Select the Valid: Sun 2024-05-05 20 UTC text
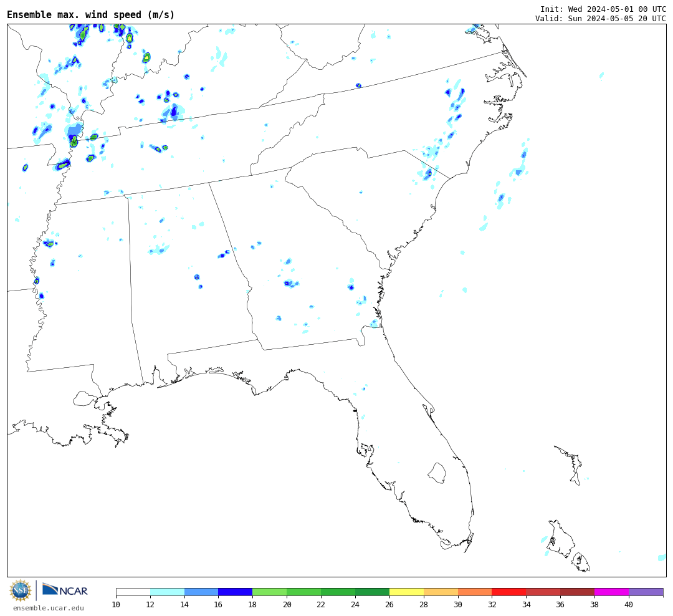 tap(601, 19)
